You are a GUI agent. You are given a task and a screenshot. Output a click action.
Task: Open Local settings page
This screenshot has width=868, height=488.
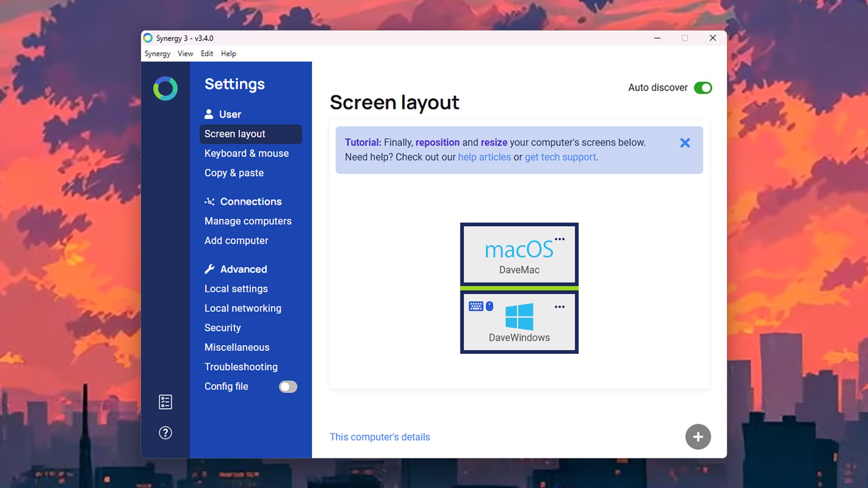click(236, 288)
